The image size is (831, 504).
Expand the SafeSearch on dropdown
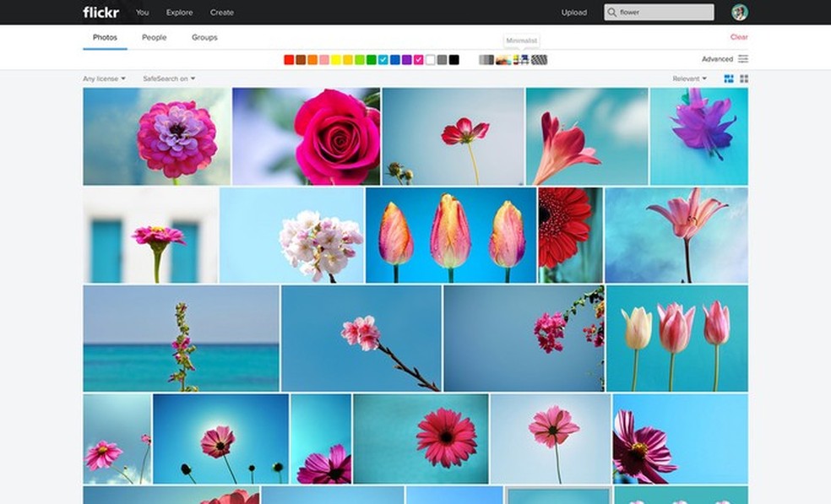[x=169, y=79]
